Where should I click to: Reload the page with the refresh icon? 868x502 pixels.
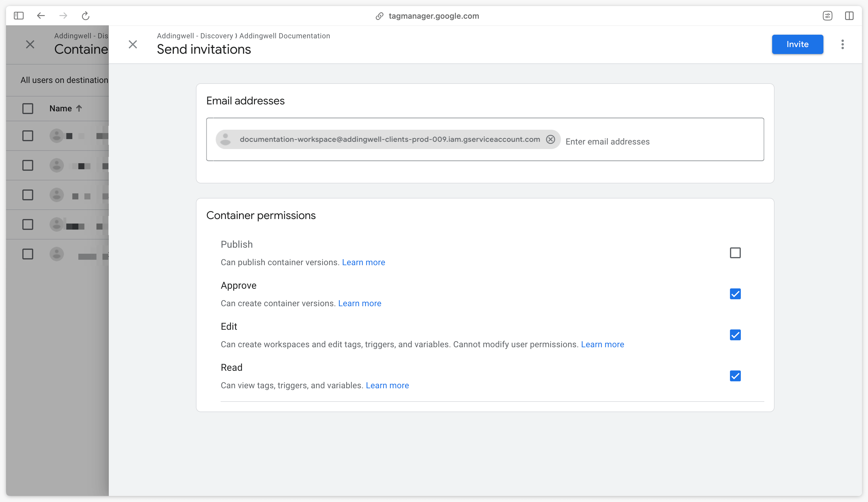tap(85, 15)
